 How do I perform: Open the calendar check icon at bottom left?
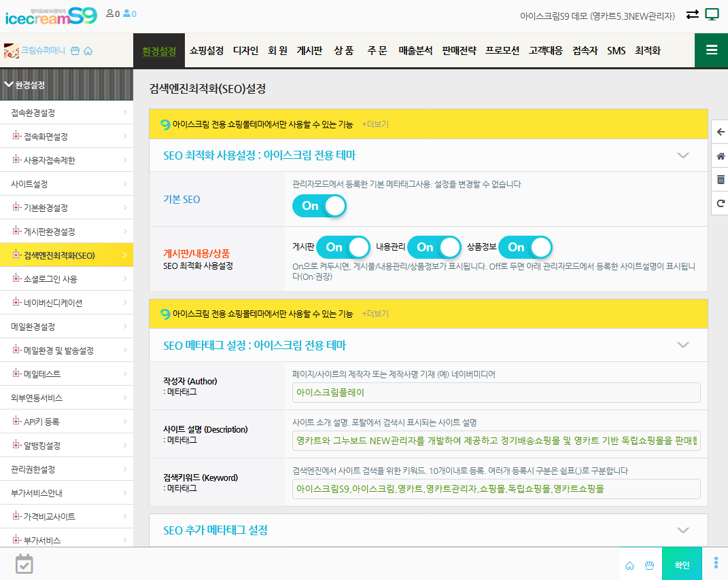(24, 564)
